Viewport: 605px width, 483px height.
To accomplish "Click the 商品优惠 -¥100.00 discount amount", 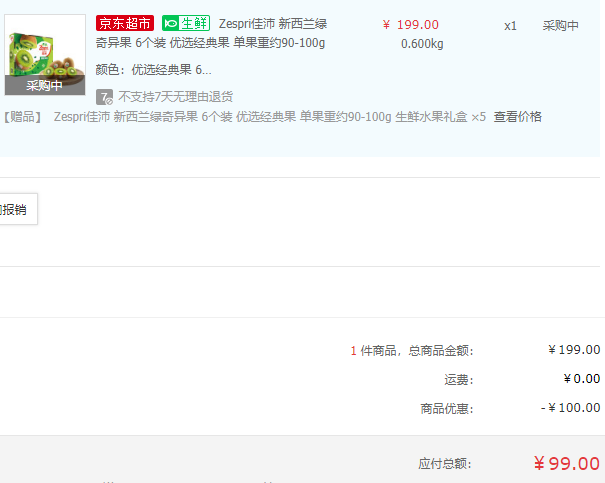I will tap(571, 408).
